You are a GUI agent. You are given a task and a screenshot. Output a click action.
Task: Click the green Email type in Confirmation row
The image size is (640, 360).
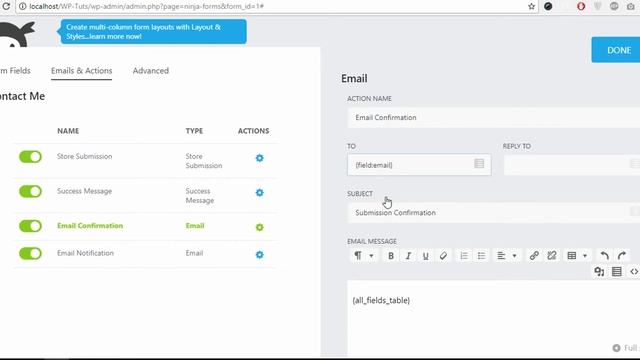(x=195, y=226)
